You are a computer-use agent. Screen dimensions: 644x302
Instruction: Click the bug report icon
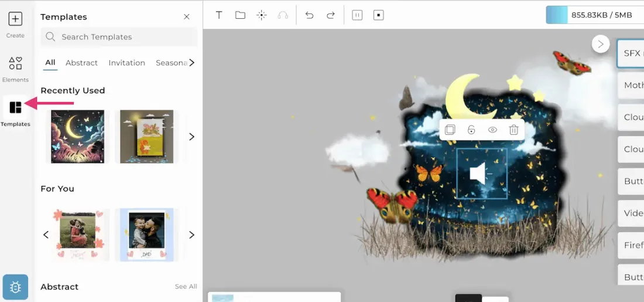coord(15,287)
